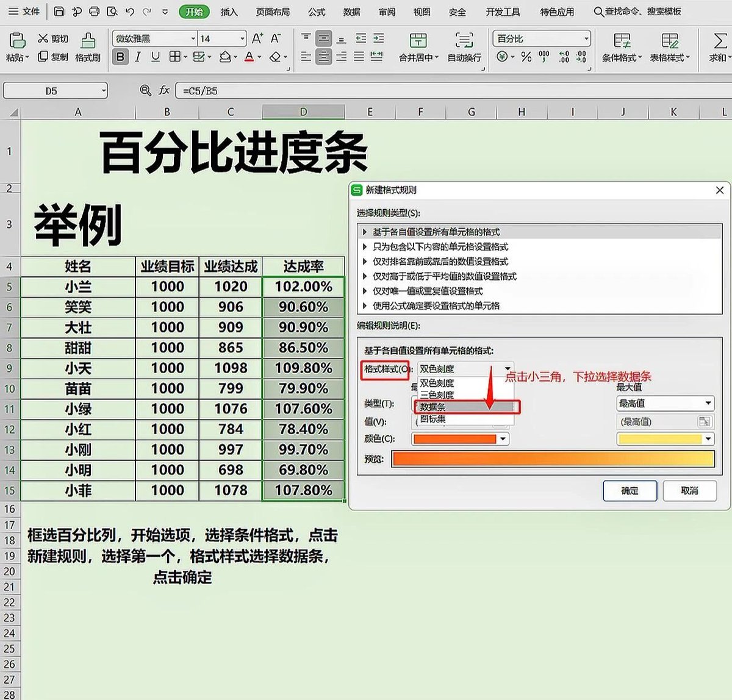The height and width of the screenshot is (700, 732).
Task: Increase font size with A+ icon
Action: pos(257,38)
